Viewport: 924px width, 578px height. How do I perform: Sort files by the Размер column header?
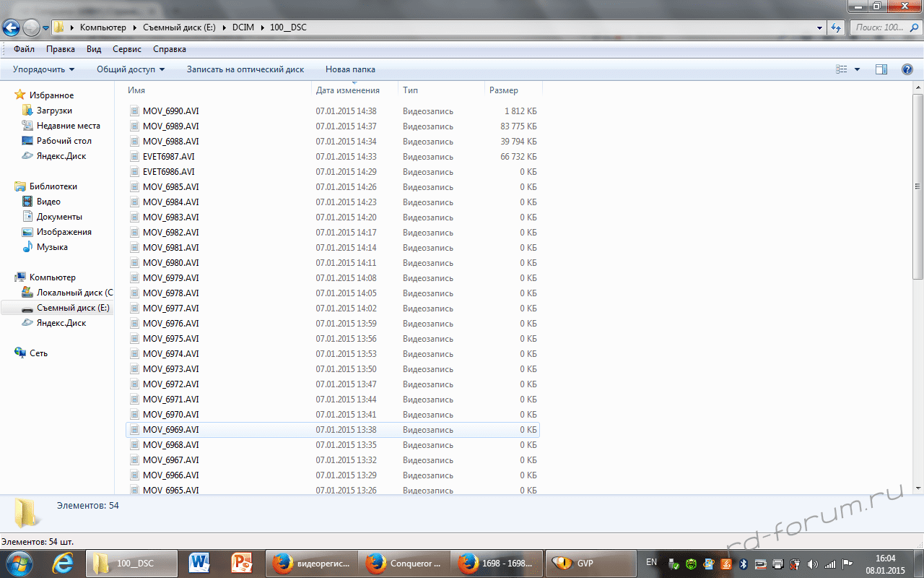[504, 90]
